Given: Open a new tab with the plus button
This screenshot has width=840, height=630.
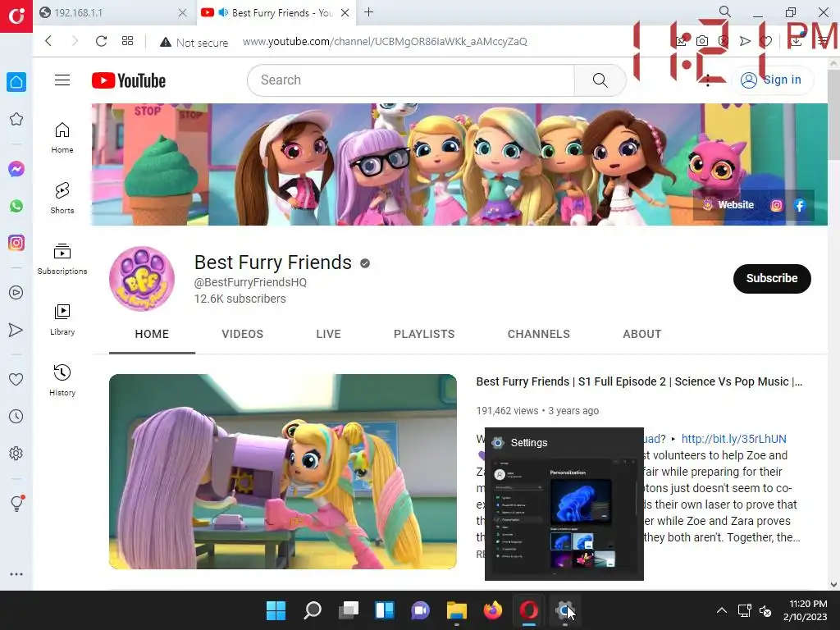Looking at the screenshot, I should point(368,11).
